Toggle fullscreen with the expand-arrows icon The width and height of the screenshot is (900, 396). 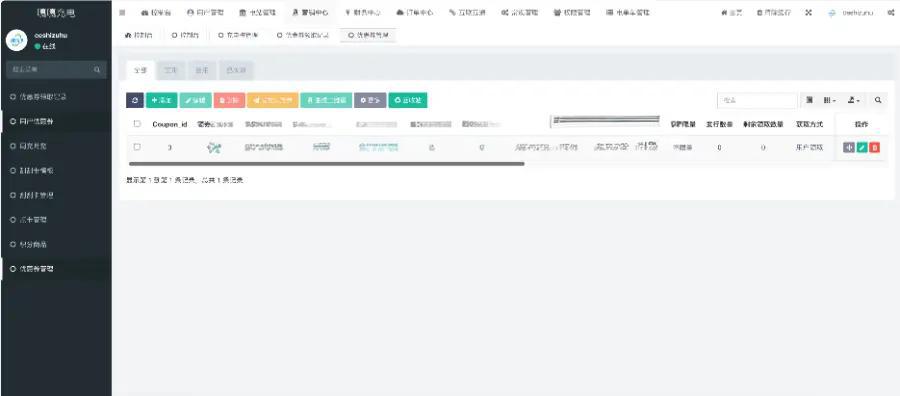click(808, 13)
